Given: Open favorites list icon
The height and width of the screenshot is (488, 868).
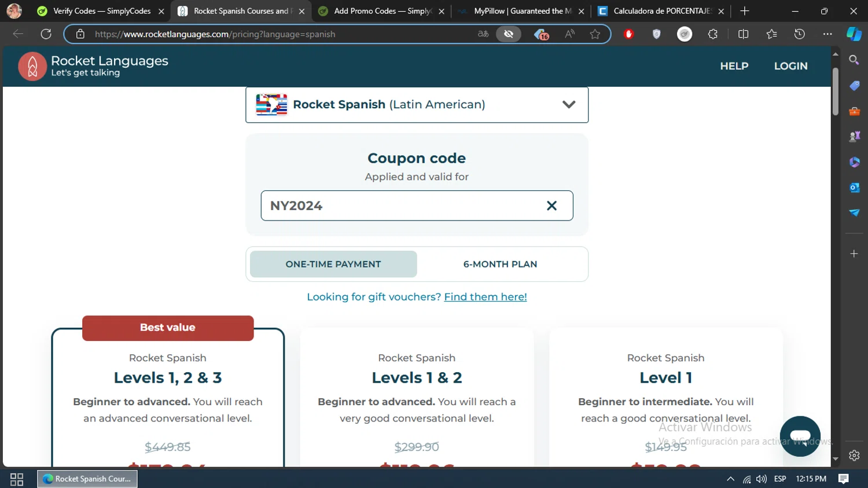Looking at the screenshot, I should coord(771,34).
